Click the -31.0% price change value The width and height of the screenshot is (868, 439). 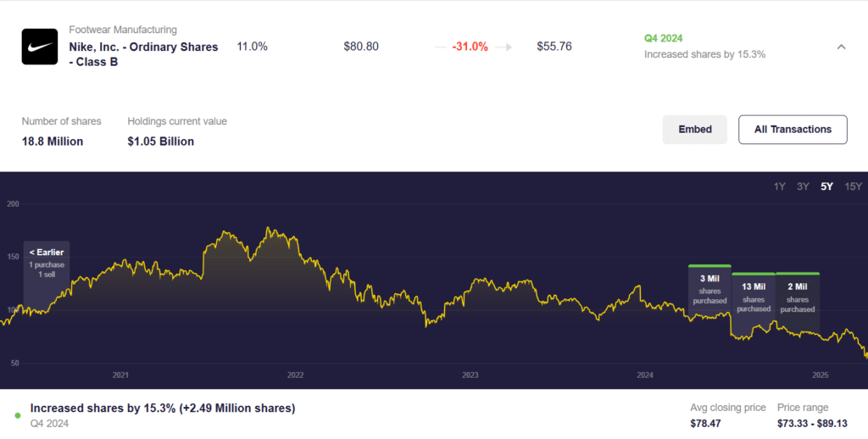(470, 47)
